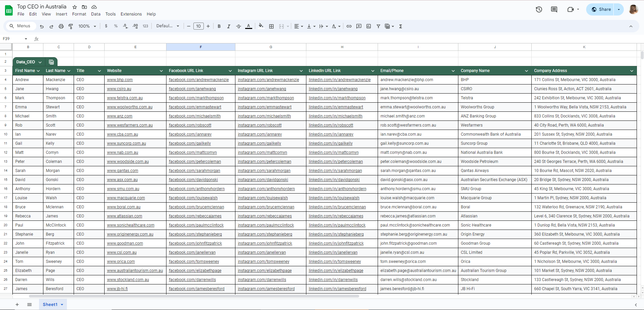The width and height of the screenshot is (644, 310).
Task: Open fill color bucket
Action: click(x=261, y=26)
